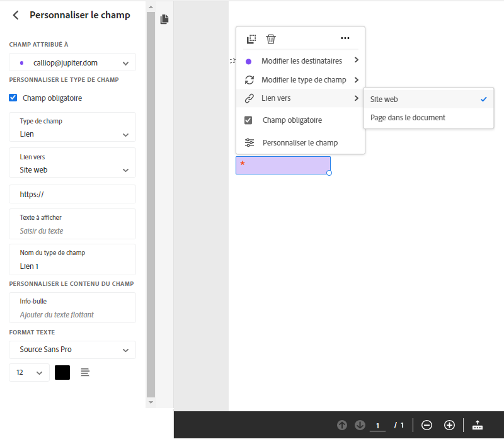Zoom in with the plus icon

449,425
